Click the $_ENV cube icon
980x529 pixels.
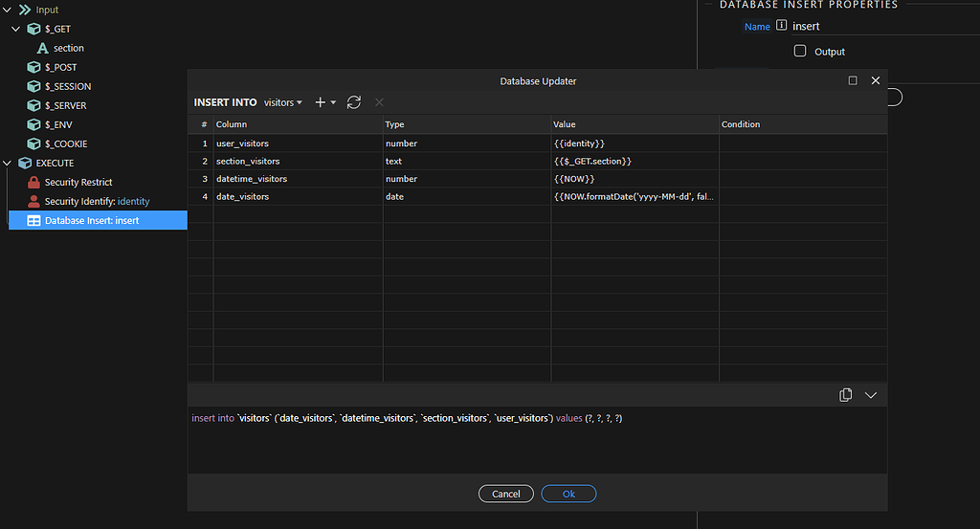click(33, 124)
